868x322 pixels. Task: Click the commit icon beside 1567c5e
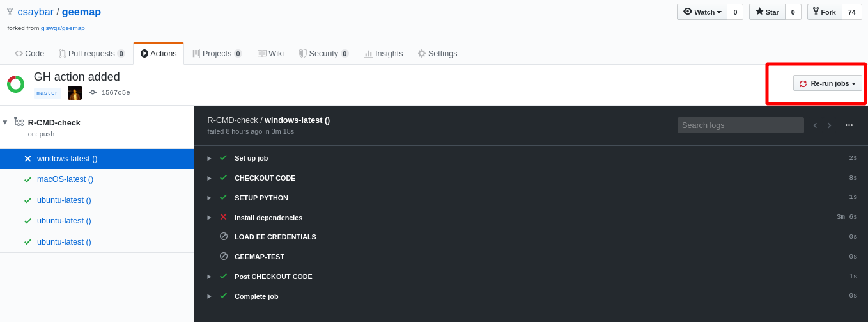[x=93, y=92]
